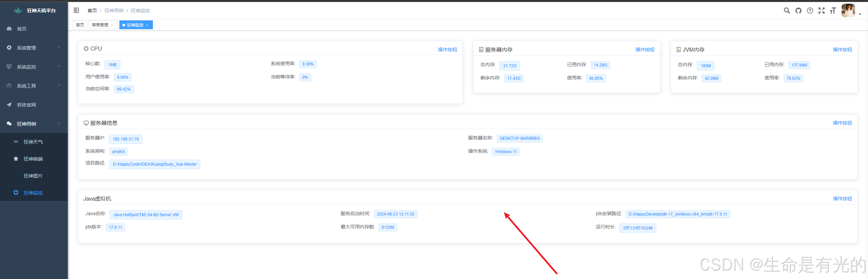Open the help documentation icon
Viewport: 868px width, 279px height.
point(810,11)
